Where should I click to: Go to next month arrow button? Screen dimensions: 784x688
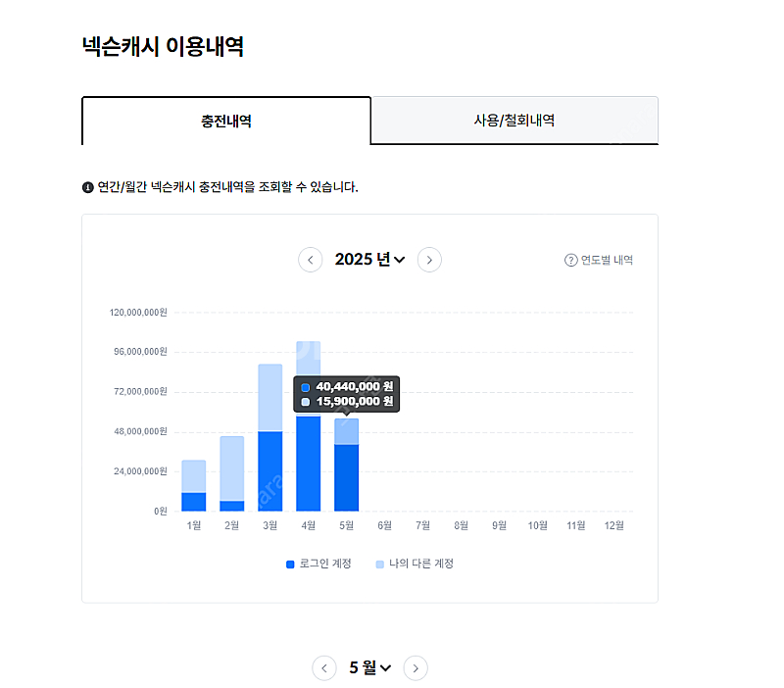click(416, 668)
